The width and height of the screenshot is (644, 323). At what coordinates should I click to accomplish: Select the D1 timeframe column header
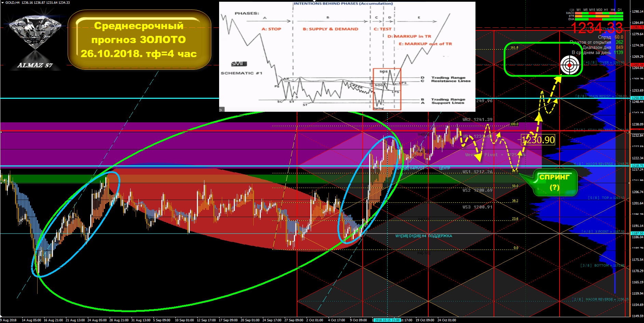point(620,10)
